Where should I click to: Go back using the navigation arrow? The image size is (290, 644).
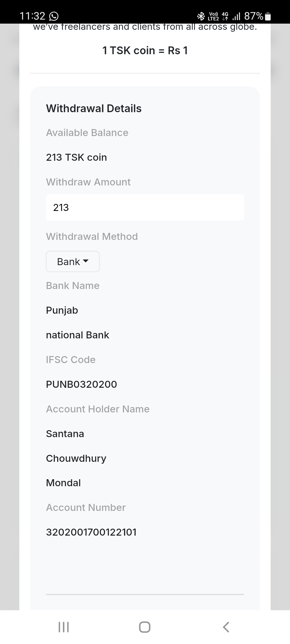pos(226,627)
